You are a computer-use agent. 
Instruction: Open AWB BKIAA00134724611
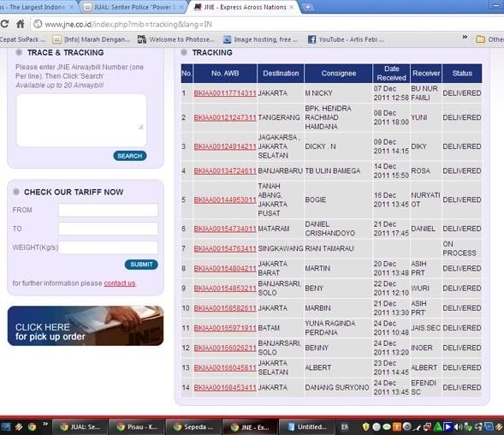(225, 171)
